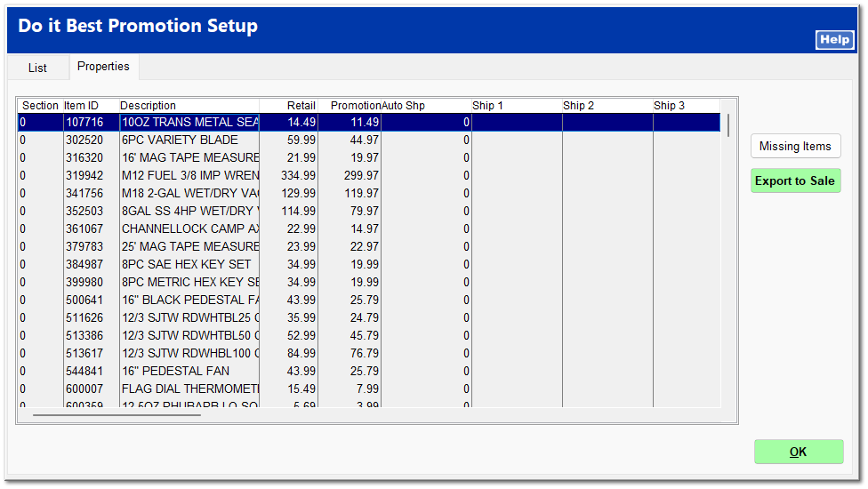Click promotion price 44.97
This screenshot has width=868, height=489.
tap(365, 140)
